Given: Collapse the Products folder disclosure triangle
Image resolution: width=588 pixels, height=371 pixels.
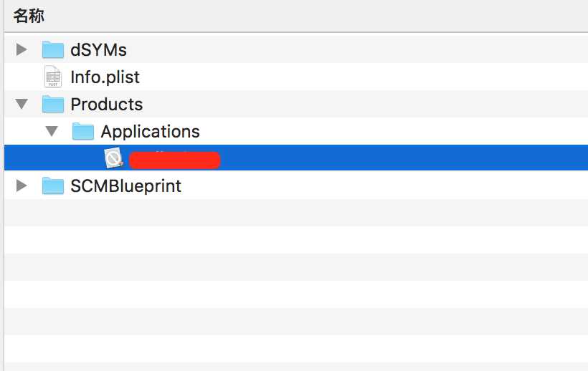Looking at the screenshot, I should [x=22, y=104].
